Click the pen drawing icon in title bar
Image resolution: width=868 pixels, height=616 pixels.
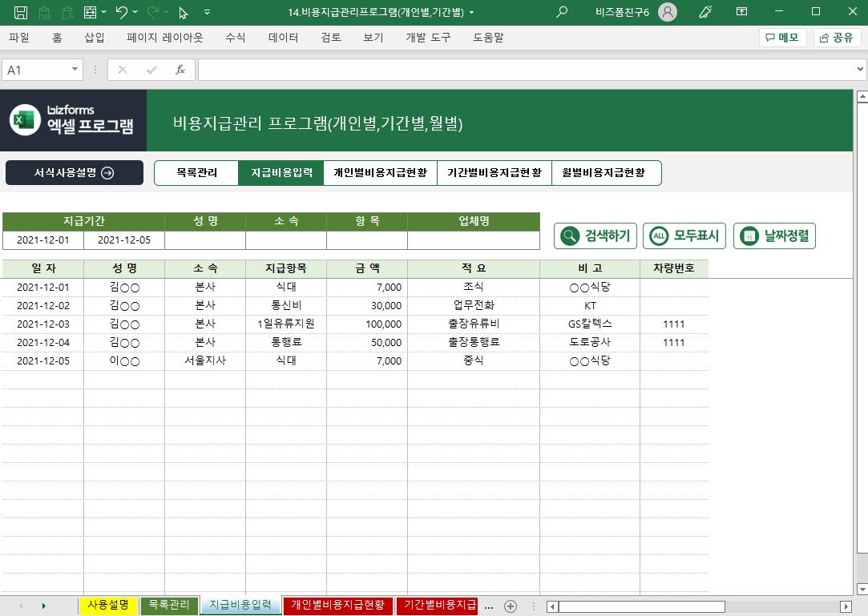[705, 12]
